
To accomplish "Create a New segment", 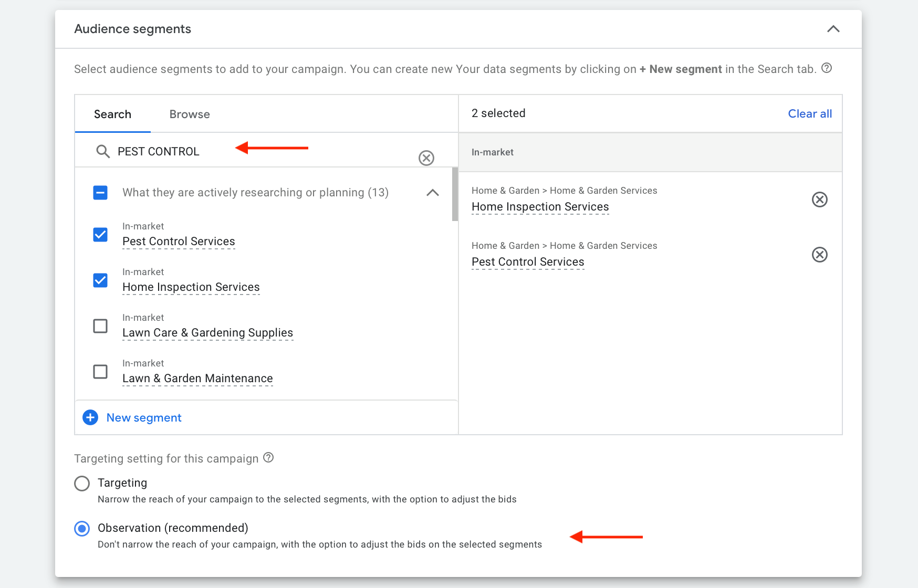I will 143,417.
